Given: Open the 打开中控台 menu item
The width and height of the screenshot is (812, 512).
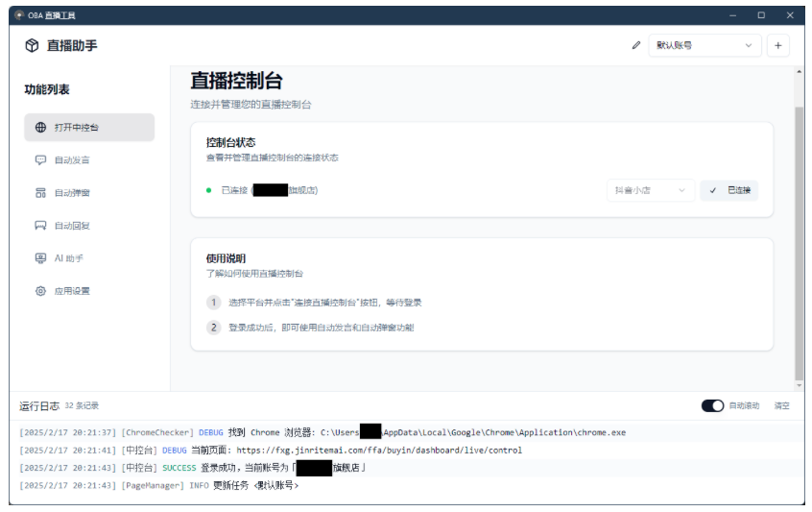Looking at the screenshot, I should click(89, 128).
